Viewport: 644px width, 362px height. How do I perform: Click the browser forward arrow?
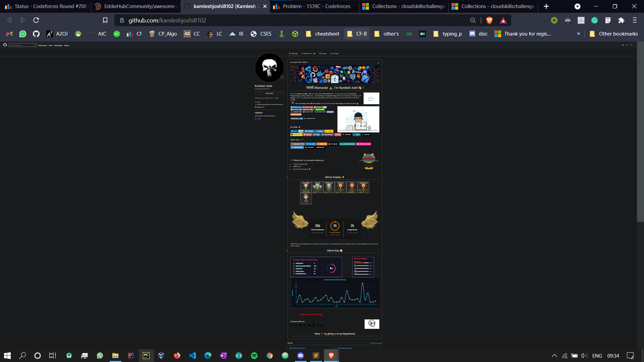tap(22, 20)
